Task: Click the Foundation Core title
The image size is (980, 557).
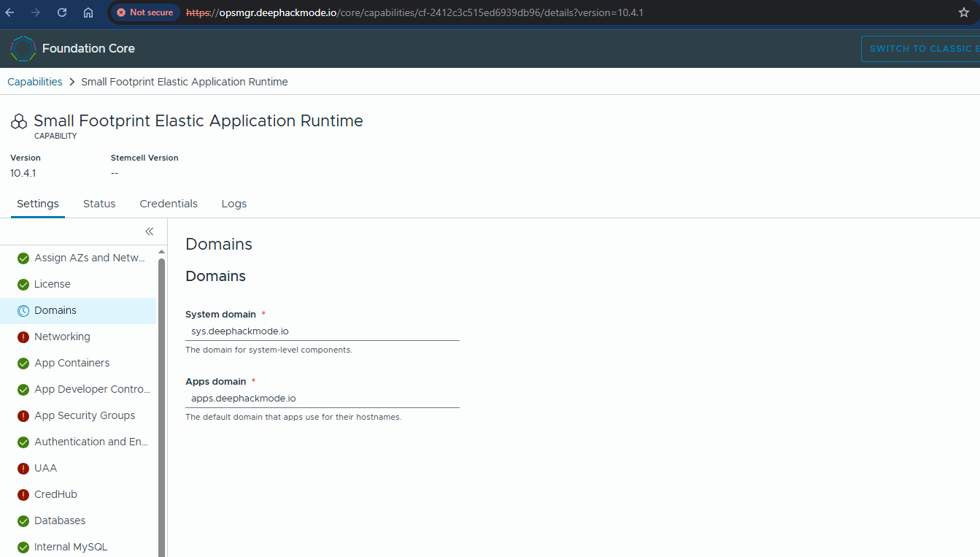Action: pyautogui.click(x=88, y=48)
